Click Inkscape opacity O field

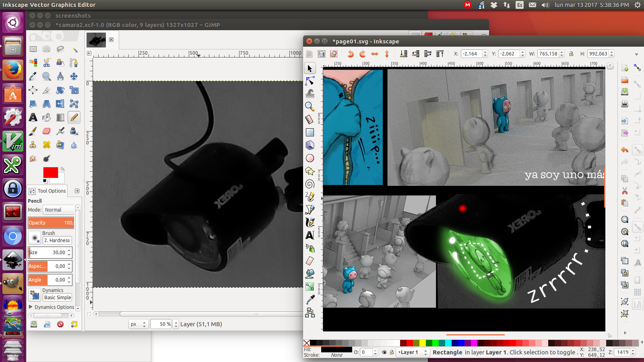pyautogui.click(x=366, y=352)
